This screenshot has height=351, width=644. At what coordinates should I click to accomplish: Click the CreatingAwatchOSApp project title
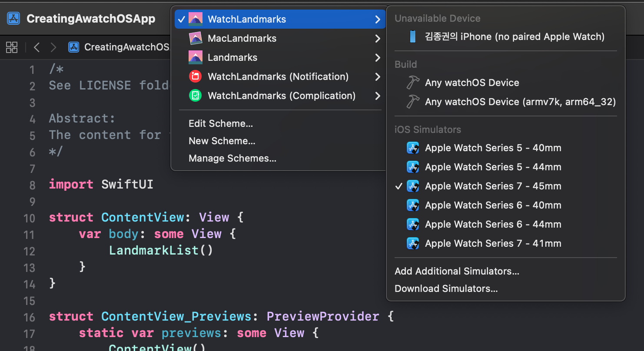(x=91, y=19)
